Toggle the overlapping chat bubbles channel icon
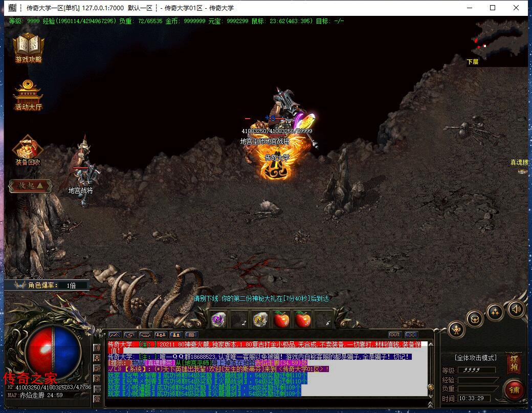 [x=97, y=368]
